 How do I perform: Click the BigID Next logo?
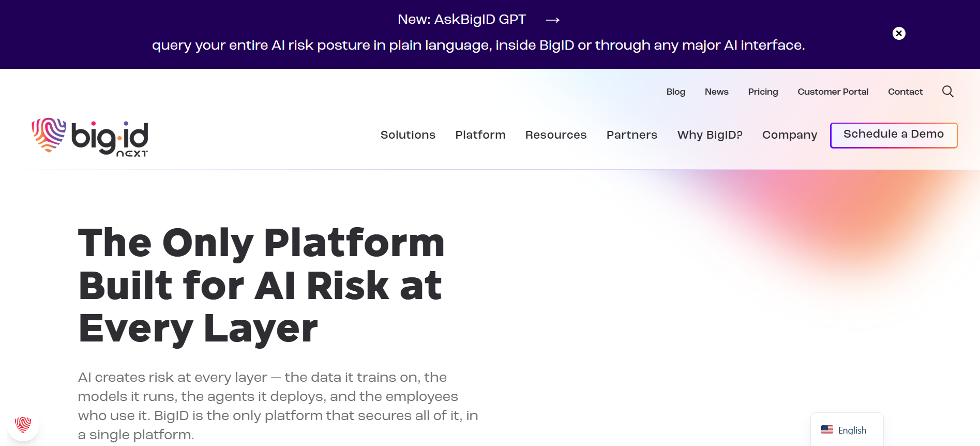pos(90,137)
